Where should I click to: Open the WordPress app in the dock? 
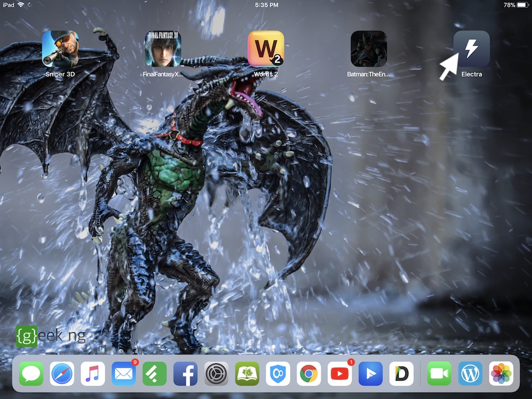pyautogui.click(x=470, y=373)
